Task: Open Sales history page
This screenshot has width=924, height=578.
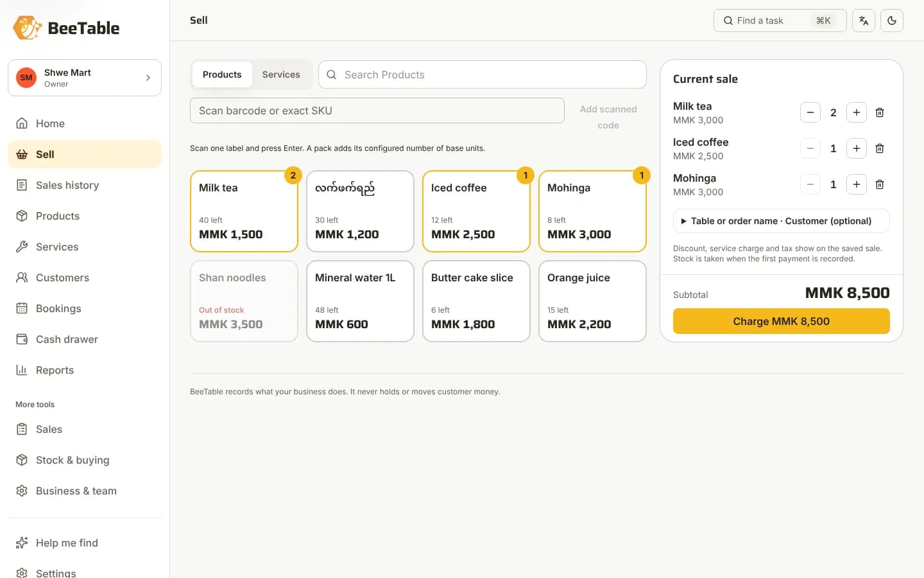Action: (85, 185)
